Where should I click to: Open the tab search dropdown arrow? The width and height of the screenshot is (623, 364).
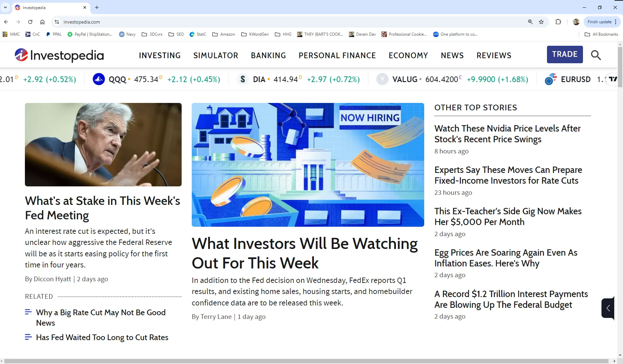5,7
